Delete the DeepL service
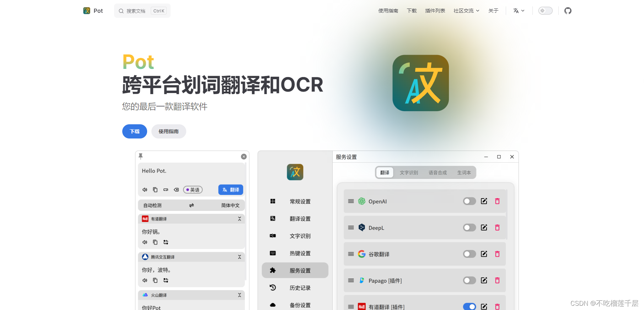This screenshot has height=310, width=644. (x=497, y=227)
